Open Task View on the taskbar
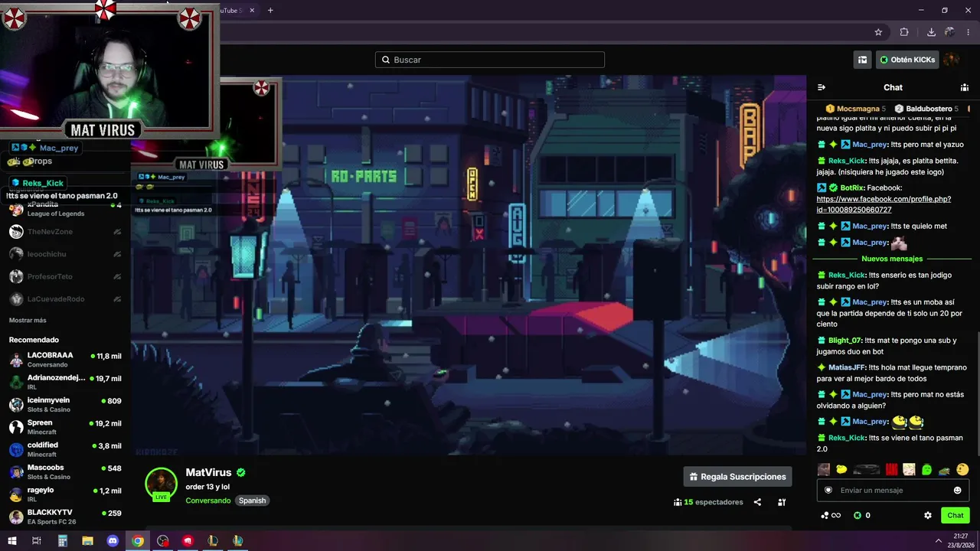This screenshot has height=551, width=980. click(36, 541)
